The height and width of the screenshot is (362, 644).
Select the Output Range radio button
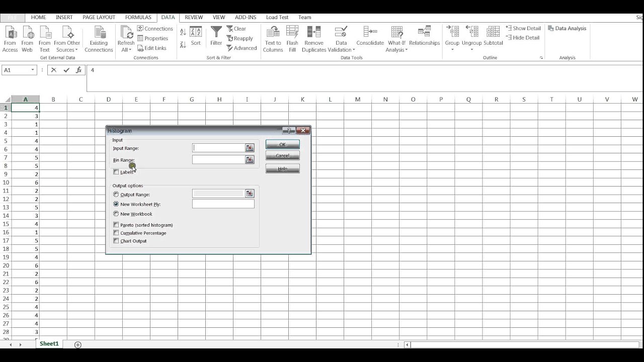(x=116, y=195)
